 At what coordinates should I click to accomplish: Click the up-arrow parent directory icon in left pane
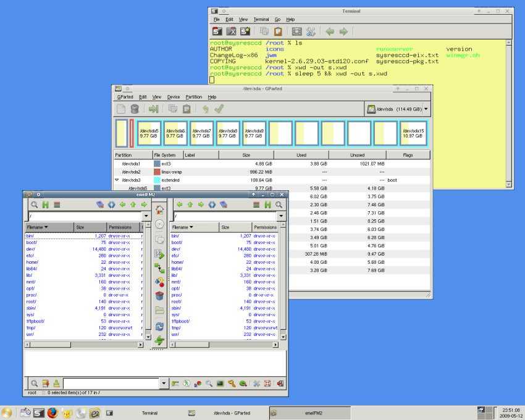tap(133, 204)
